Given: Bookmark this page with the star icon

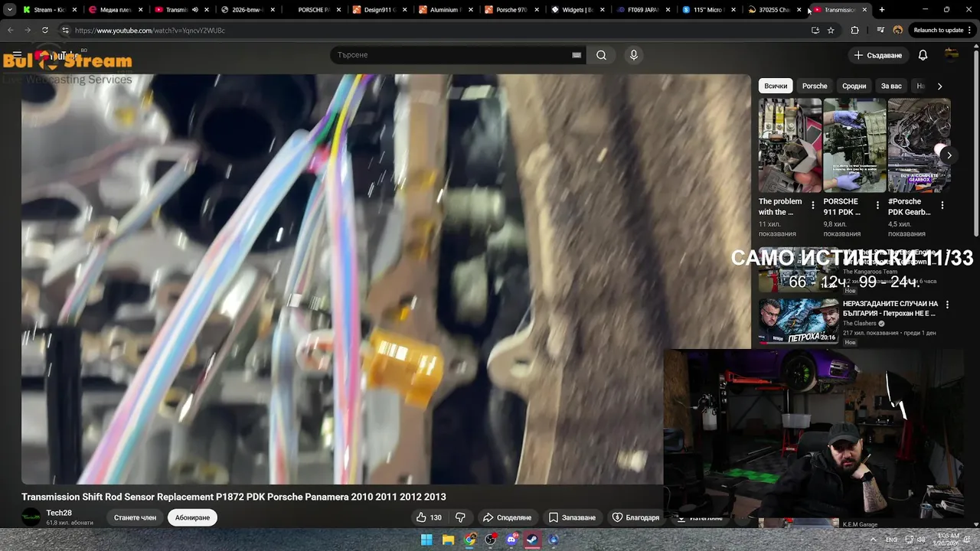Looking at the screenshot, I should [x=831, y=30].
